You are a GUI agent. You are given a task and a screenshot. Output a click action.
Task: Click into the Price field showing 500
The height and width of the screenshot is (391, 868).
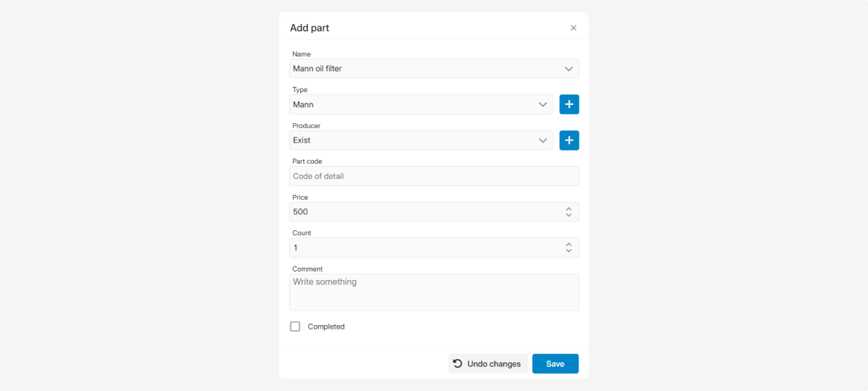(420, 212)
